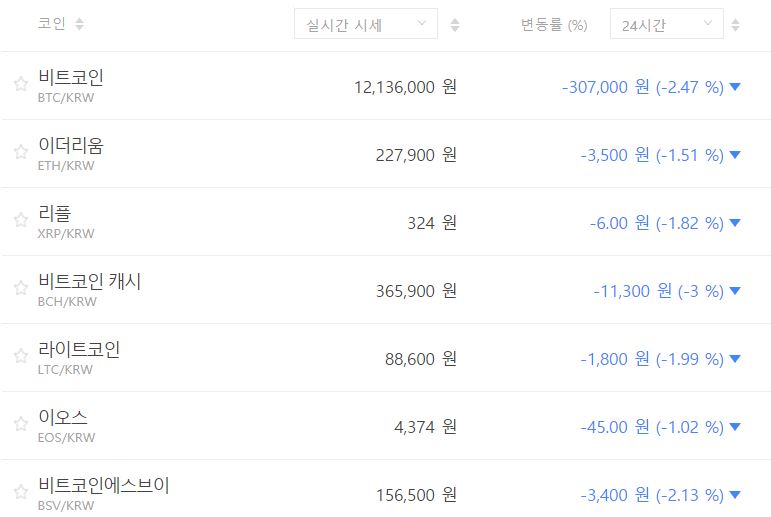Screen dimensions: 771x517
Task: Open the 이더리움 ETH/KRW coin link
Action: (71, 146)
